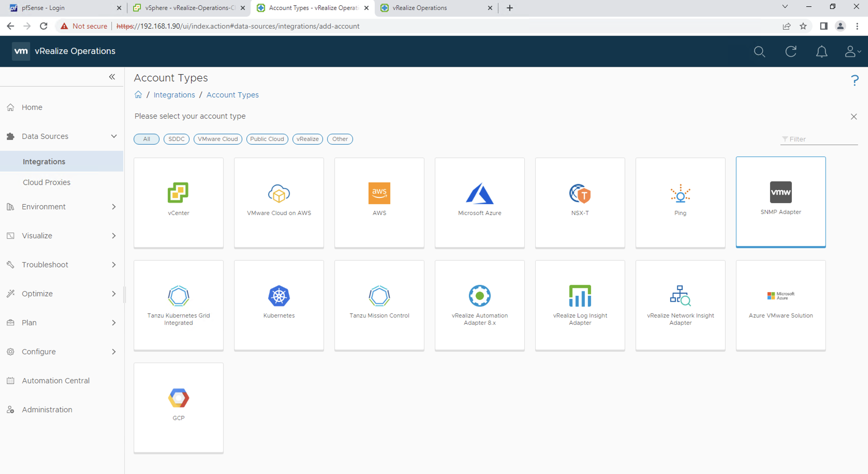Toggle the All filter pill
Image resolution: width=868 pixels, height=474 pixels.
(146, 139)
